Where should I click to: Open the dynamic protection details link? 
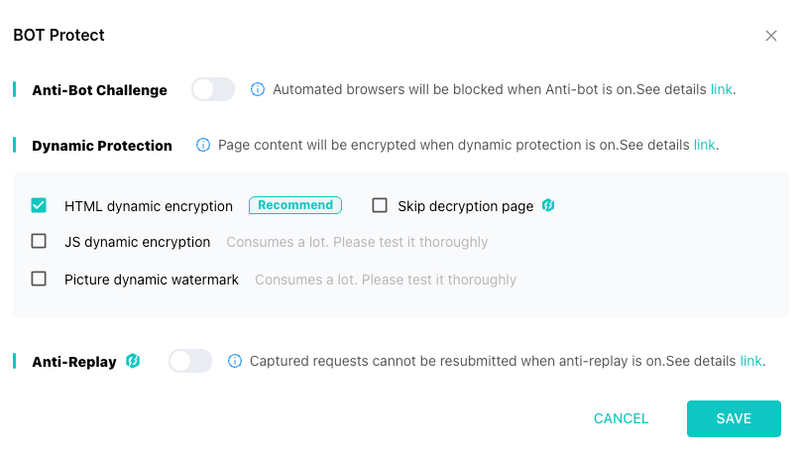[x=704, y=145]
